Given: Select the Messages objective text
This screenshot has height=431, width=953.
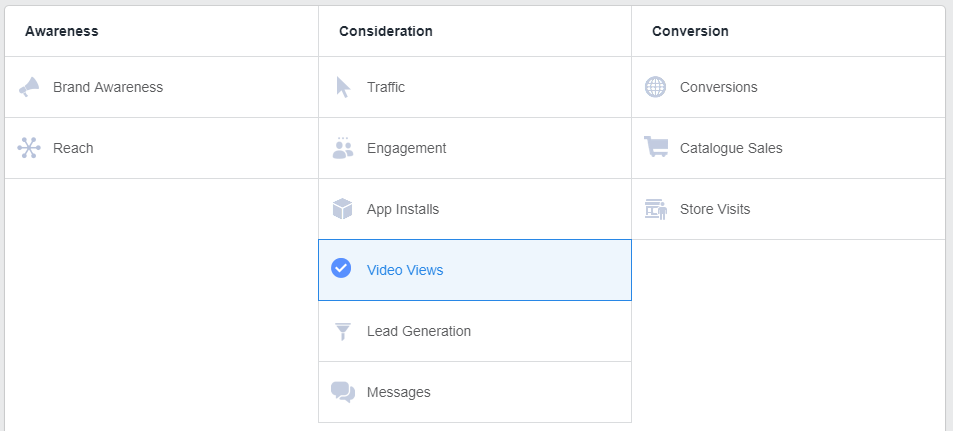Looking at the screenshot, I should tap(399, 392).
